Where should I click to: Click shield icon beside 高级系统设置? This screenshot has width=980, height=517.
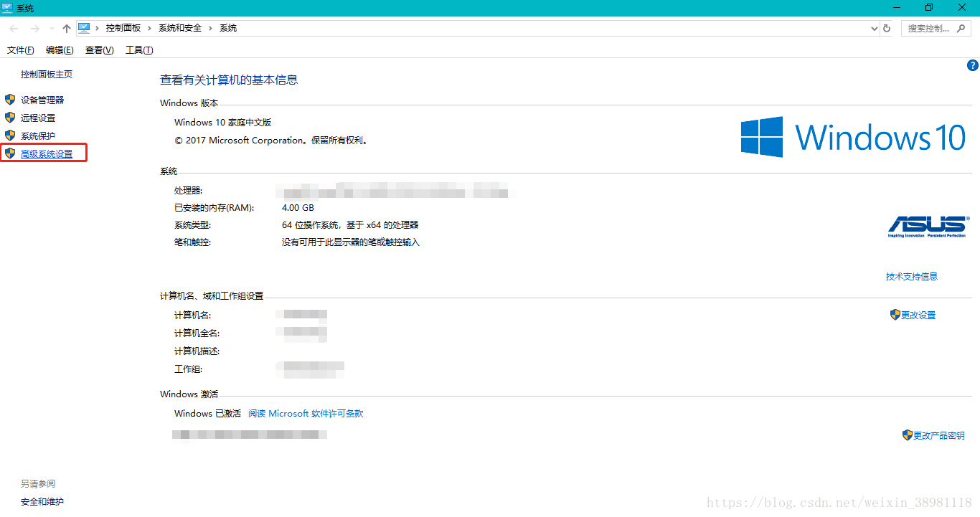10,153
